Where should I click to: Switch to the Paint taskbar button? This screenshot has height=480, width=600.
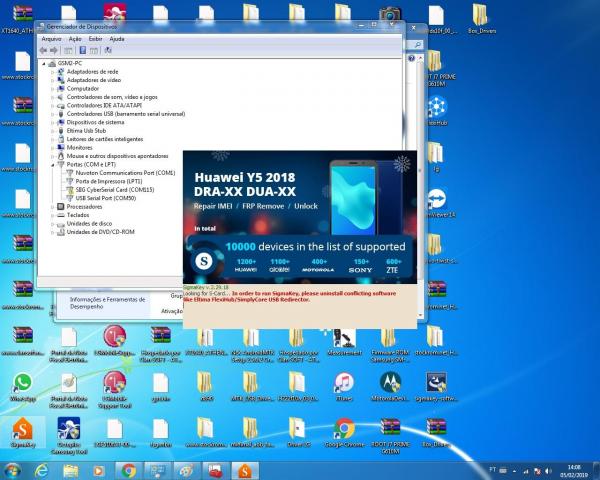(187, 471)
